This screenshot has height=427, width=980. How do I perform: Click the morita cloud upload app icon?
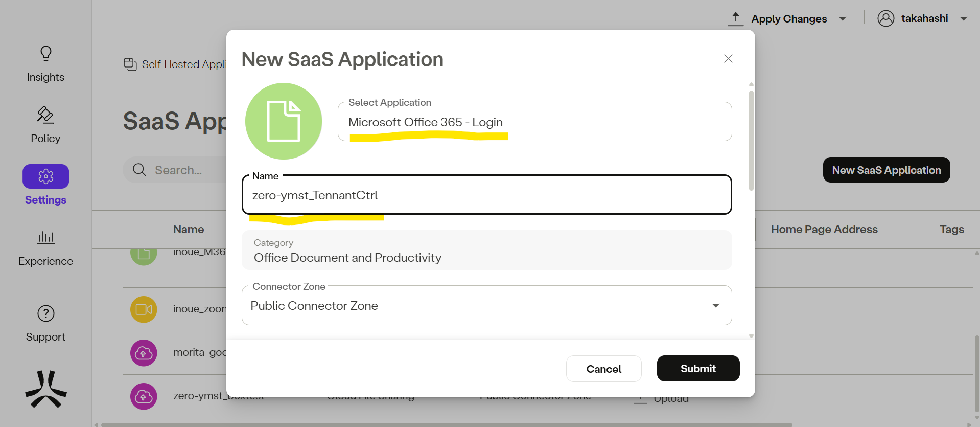(144, 353)
